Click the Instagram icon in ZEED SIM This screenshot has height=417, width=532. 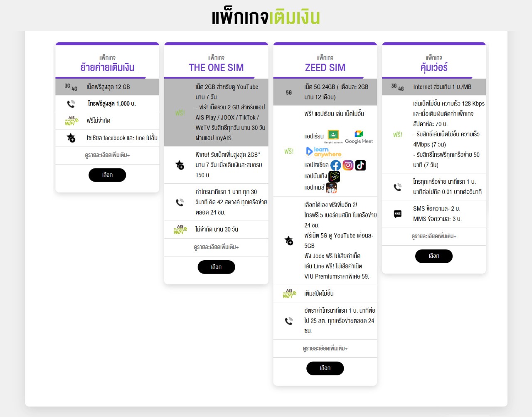(348, 165)
